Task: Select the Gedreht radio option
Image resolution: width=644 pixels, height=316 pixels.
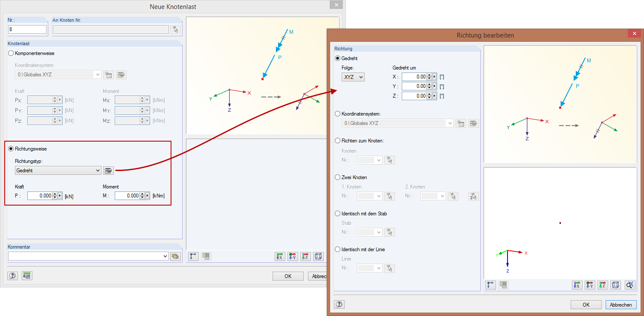Action: coord(338,58)
